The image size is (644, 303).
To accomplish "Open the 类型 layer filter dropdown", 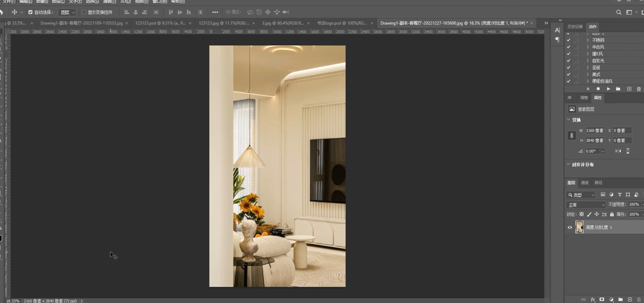I will 581,195.
